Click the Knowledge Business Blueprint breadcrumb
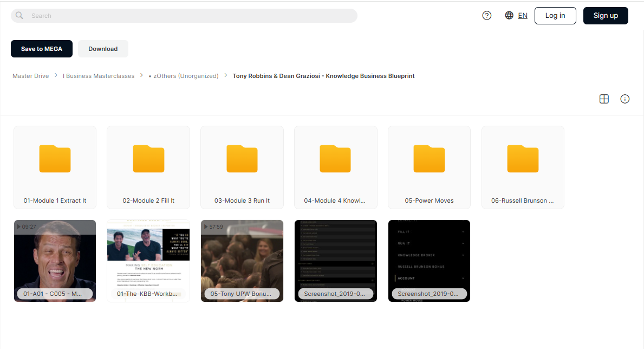The width and height of the screenshot is (644, 349). pyautogui.click(x=324, y=76)
